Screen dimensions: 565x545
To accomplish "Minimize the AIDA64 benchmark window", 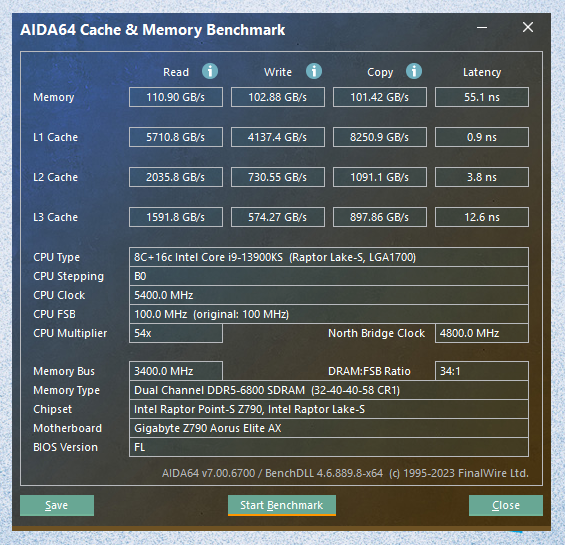I will point(482,27).
